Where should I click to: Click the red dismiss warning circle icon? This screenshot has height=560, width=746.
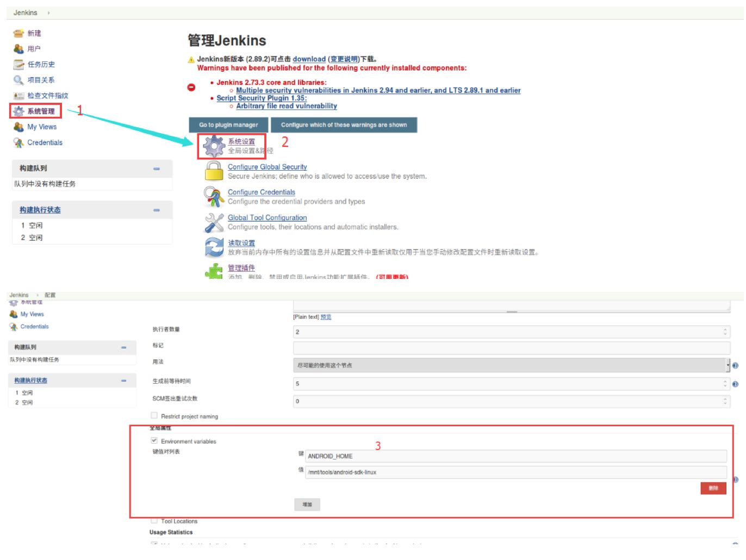191,87
